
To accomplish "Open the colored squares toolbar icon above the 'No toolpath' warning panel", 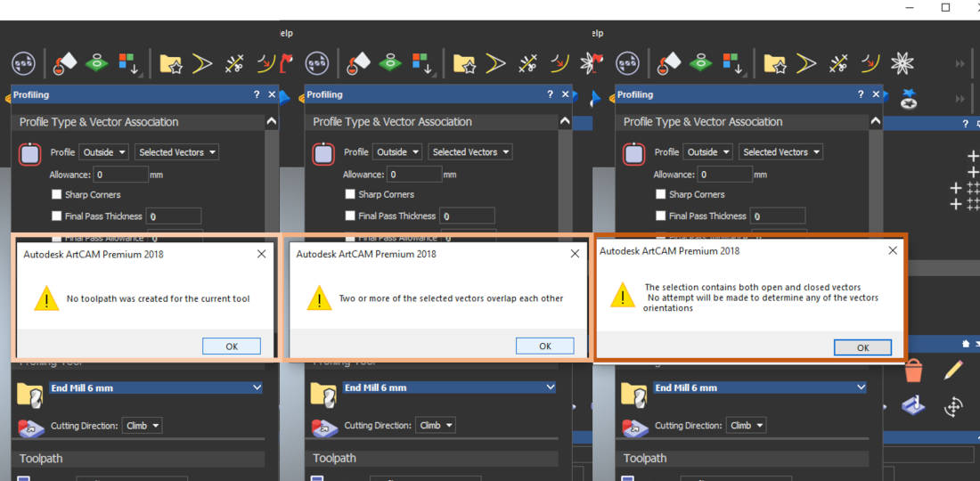I will pos(128,63).
